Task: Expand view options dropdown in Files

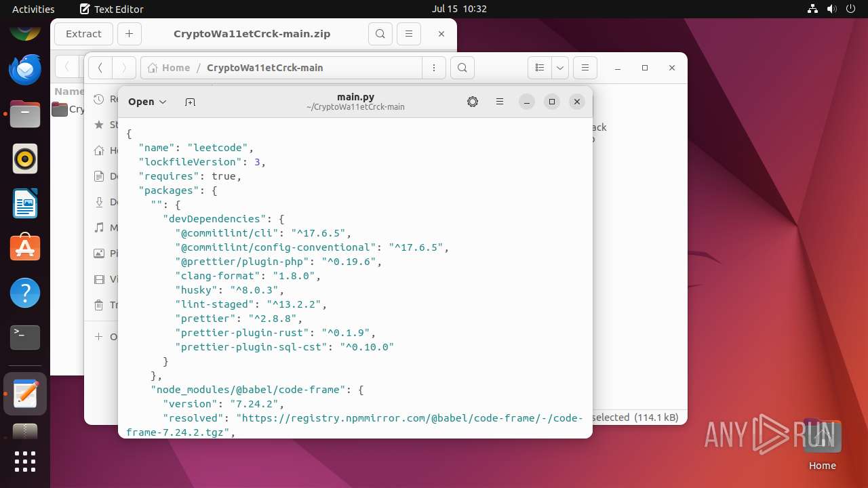Action: [x=560, y=68]
